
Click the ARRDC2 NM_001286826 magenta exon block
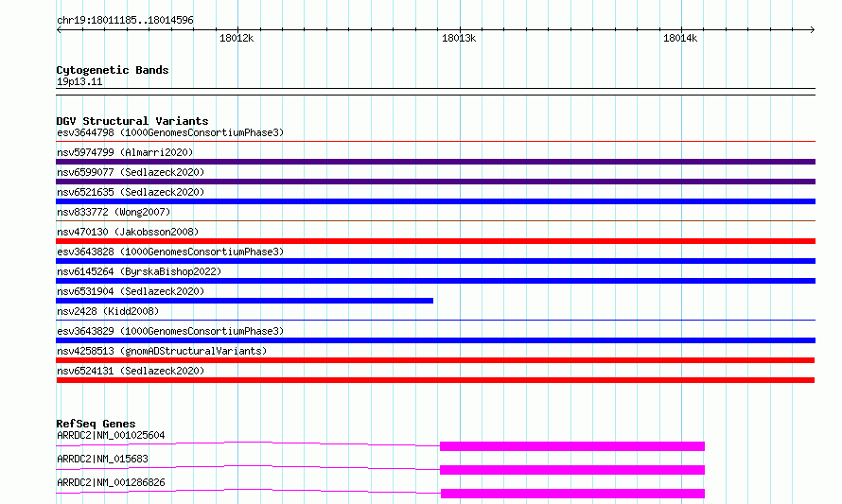coord(572,494)
